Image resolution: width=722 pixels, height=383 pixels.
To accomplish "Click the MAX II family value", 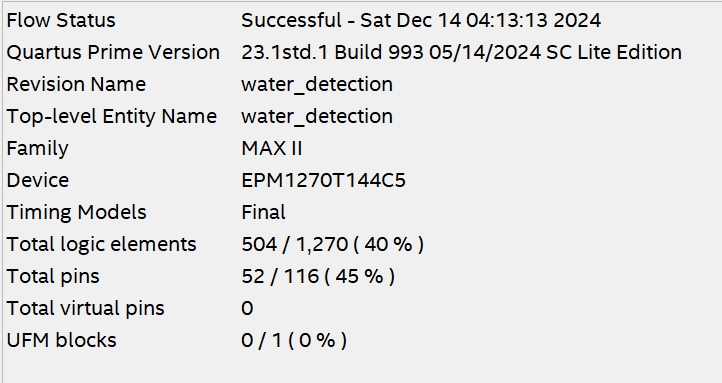I will pos(272,149).
